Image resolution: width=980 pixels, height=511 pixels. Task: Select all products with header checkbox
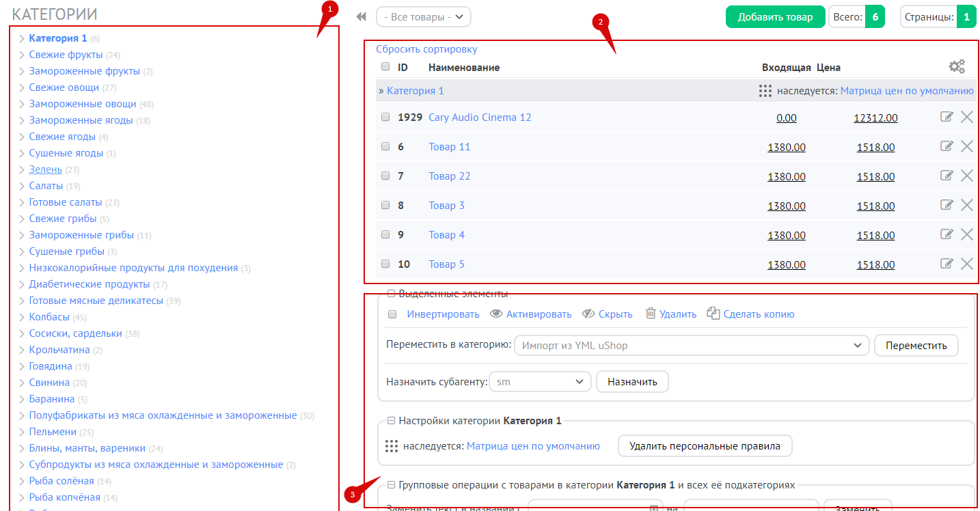(x=385, y=67)
